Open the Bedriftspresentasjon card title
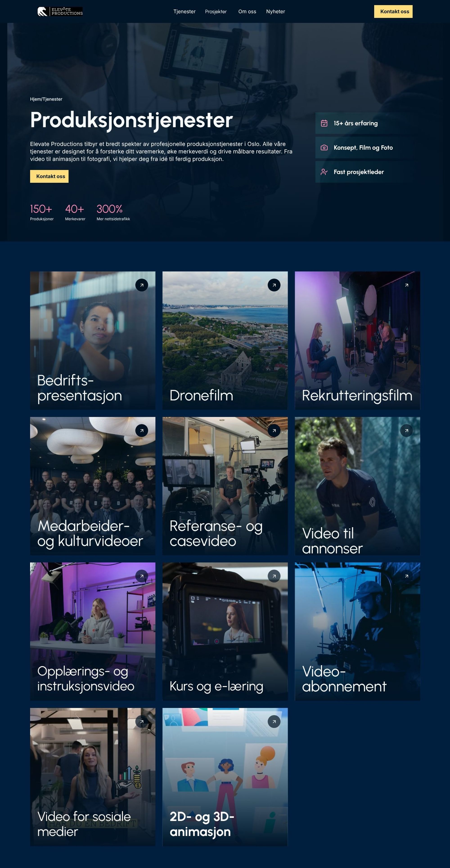 click(79, 388)
